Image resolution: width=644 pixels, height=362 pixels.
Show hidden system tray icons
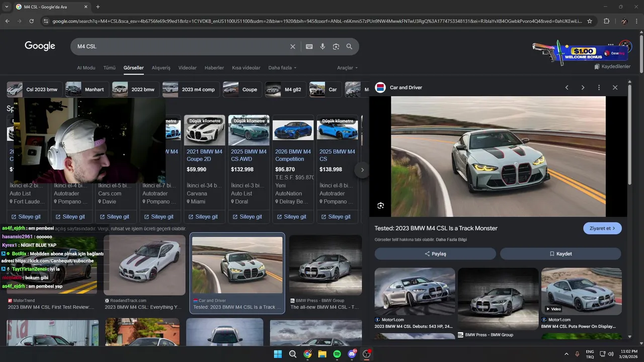(566, 354)
